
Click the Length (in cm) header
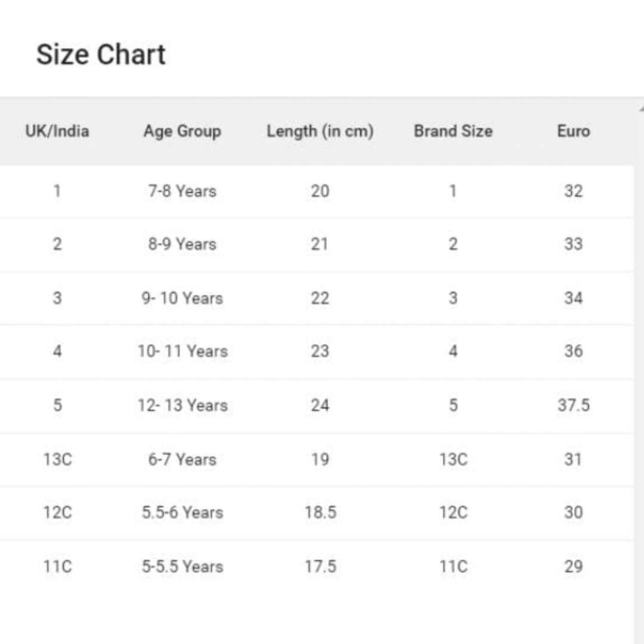[320, 131]
